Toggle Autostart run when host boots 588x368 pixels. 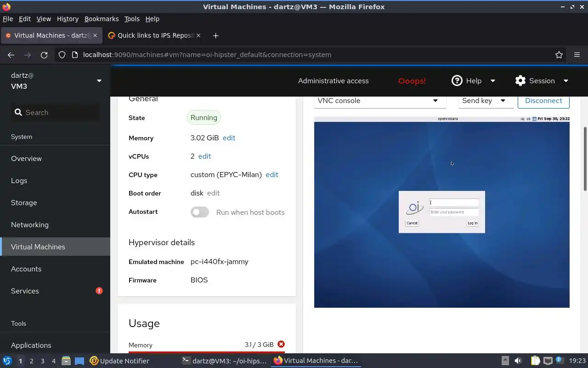(x=200, y=212)
